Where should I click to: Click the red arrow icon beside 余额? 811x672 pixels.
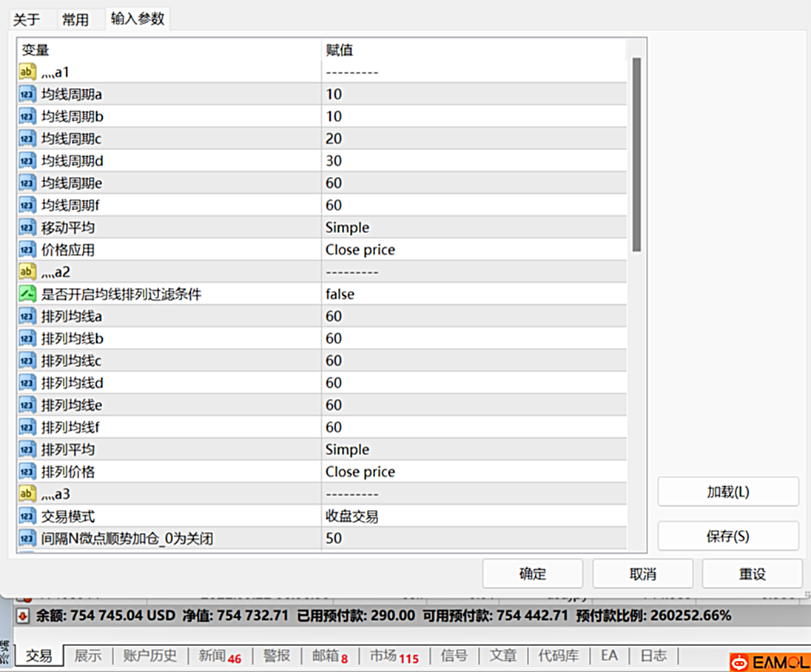coord(23,615)
